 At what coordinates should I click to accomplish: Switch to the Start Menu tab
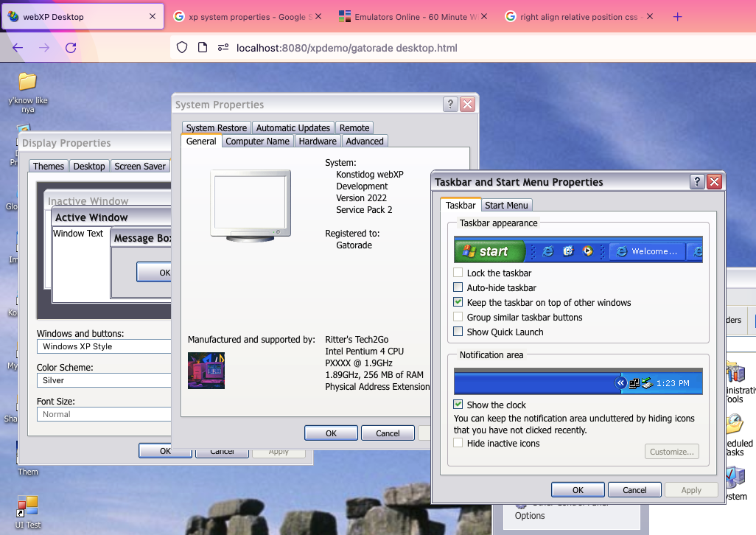pos(506,206)
